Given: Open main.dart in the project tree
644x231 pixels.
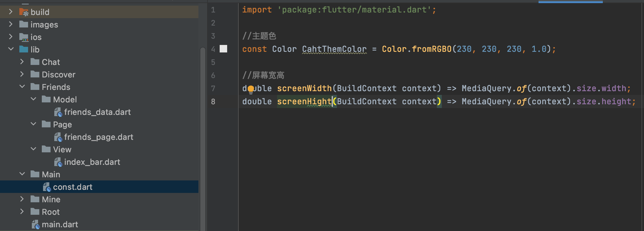Looking at the screenshot, I should point(60,224).
